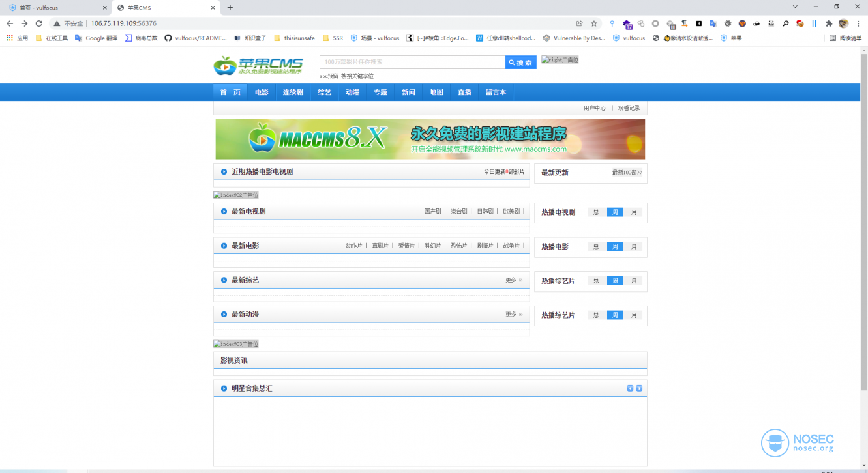
Task: Click the broken right广告位 image
Action: [x=560, y=59]
